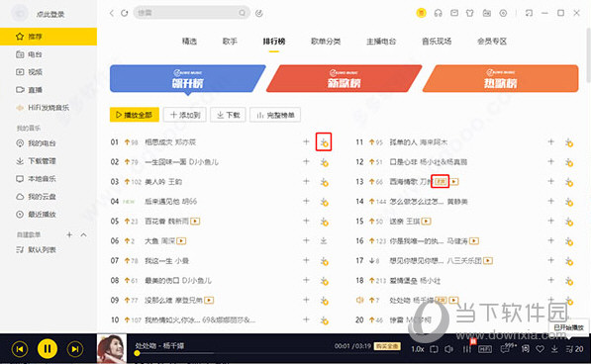Viewport: 591px width, 364px height.
Task: Collapse the 自建歌单 section chevron
Action: [84, 234]
